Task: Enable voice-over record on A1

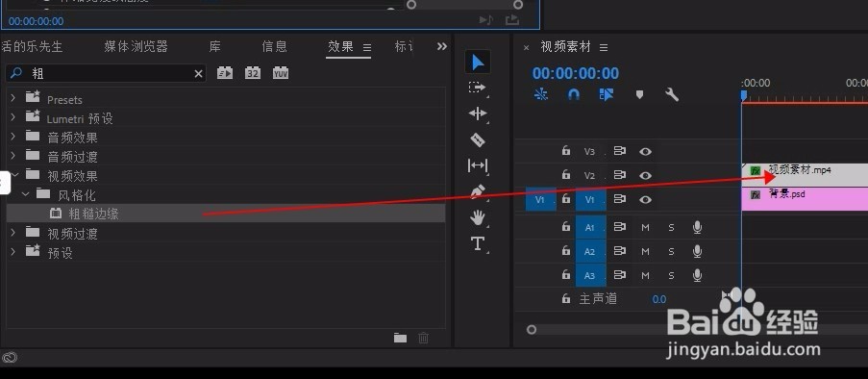Action: coord(698,227)
